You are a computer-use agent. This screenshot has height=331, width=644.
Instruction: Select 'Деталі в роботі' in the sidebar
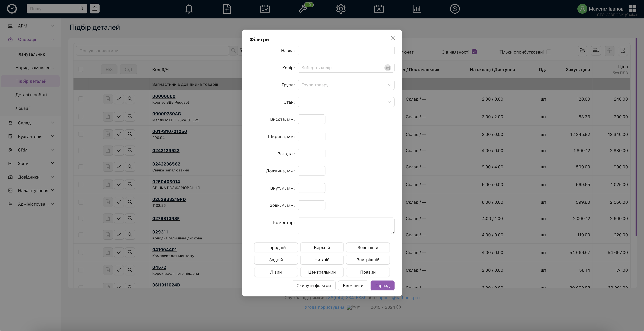(31, 95)
